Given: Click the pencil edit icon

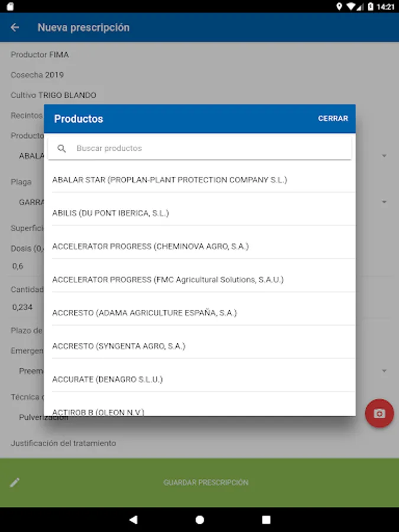Looking at the screenshot, I should (x=15, y=482).
